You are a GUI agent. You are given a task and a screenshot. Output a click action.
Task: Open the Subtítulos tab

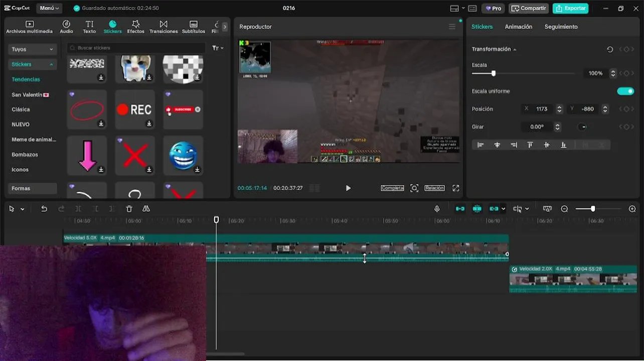(194, 27)
